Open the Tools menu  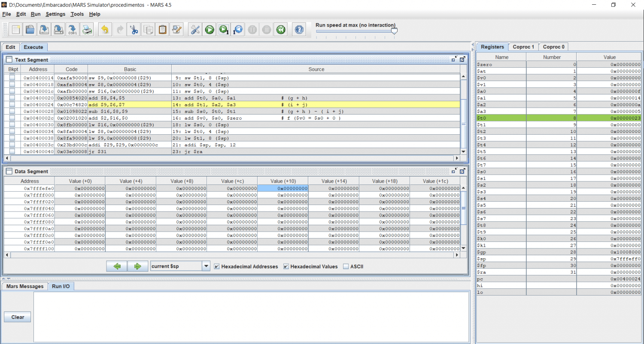(x=77, y=14)
